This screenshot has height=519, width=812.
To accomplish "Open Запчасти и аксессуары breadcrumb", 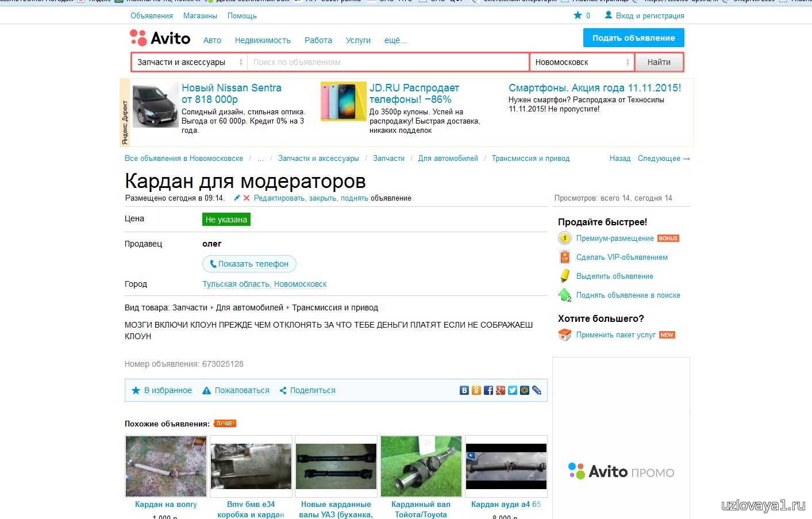I will coord(318,158).
